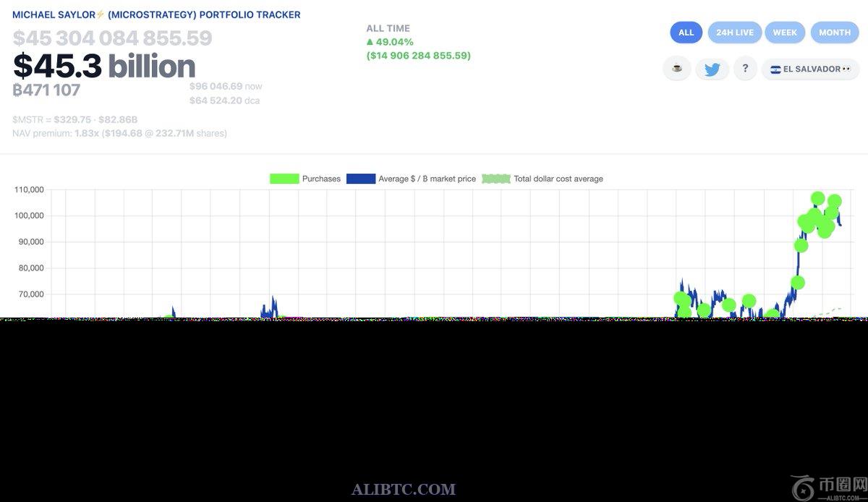Switch to the 24H LIVE tab
The height and width of the screenshot is (502, 868).
click(734, 33)
